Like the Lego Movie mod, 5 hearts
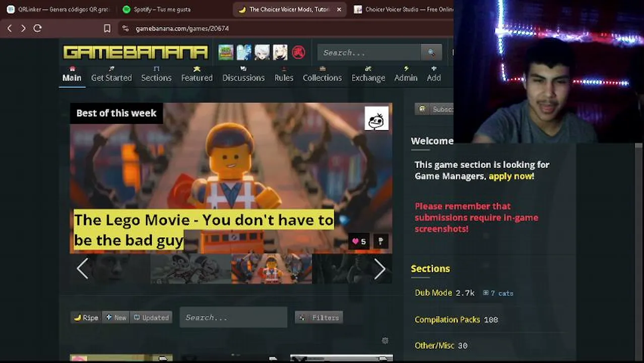Viewport: 644px width, 363px height. click(359, 241)
